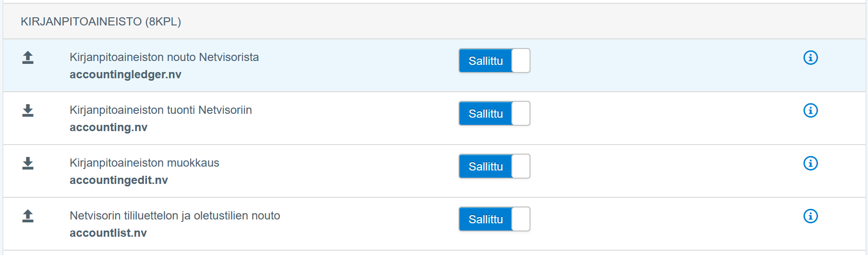Select the accountlist.nv filename

108,233
